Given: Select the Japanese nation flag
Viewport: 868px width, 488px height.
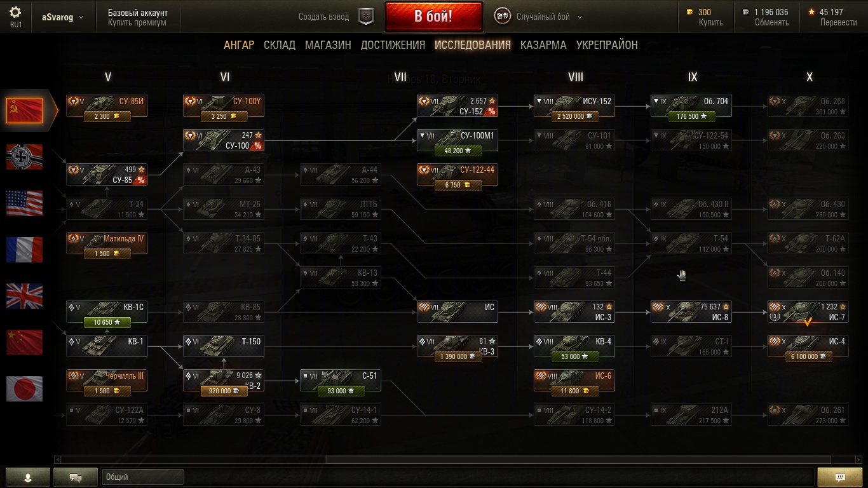Looking at the screenshot, I should pos(24,389).
